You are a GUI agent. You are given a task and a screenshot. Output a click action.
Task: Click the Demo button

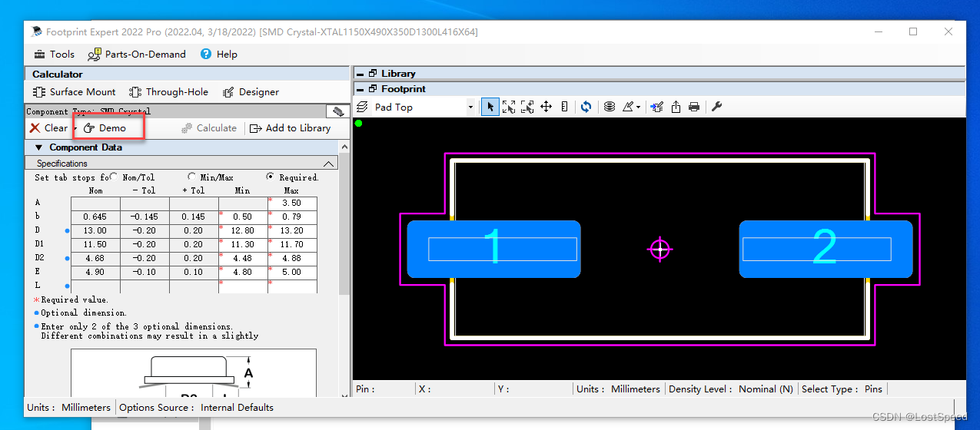[105, 128]
